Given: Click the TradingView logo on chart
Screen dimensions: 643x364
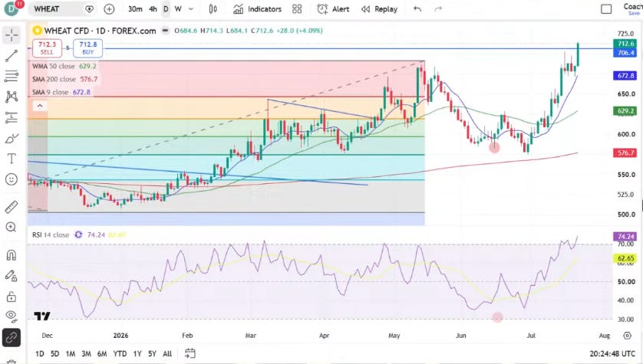Looking at the screenshot, I should pos(42,316).
